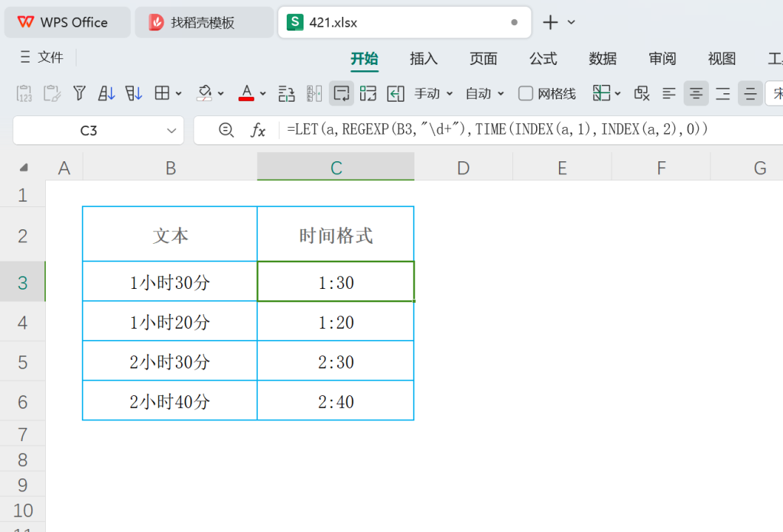Click the indent left-arrow box icon
783x532 pixels.
click(395, 93)
